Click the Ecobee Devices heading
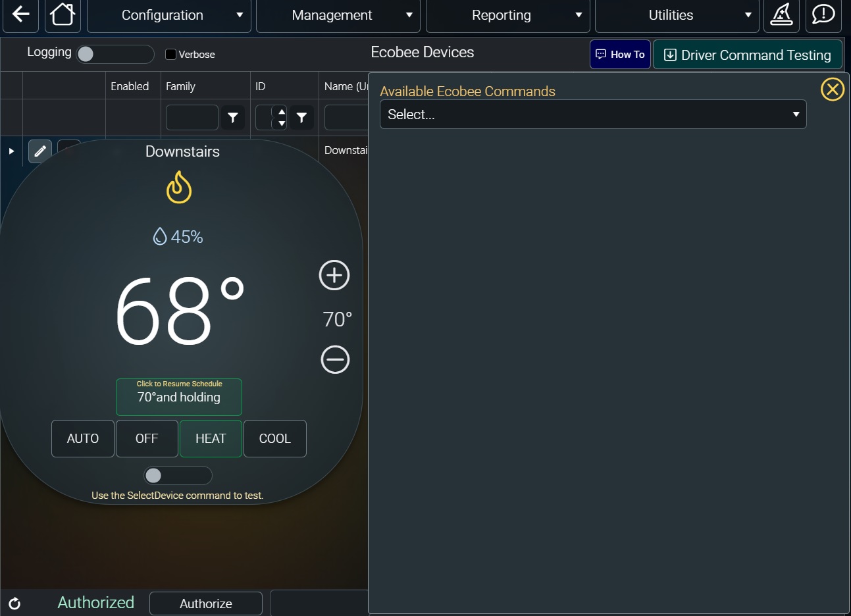851x616 pixels. [x=423, y=52]
